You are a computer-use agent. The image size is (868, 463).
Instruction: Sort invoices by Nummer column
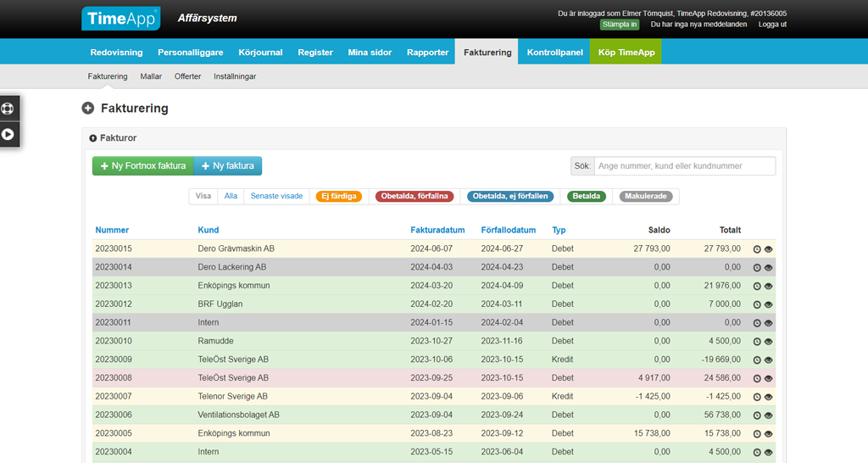(112, 230)
